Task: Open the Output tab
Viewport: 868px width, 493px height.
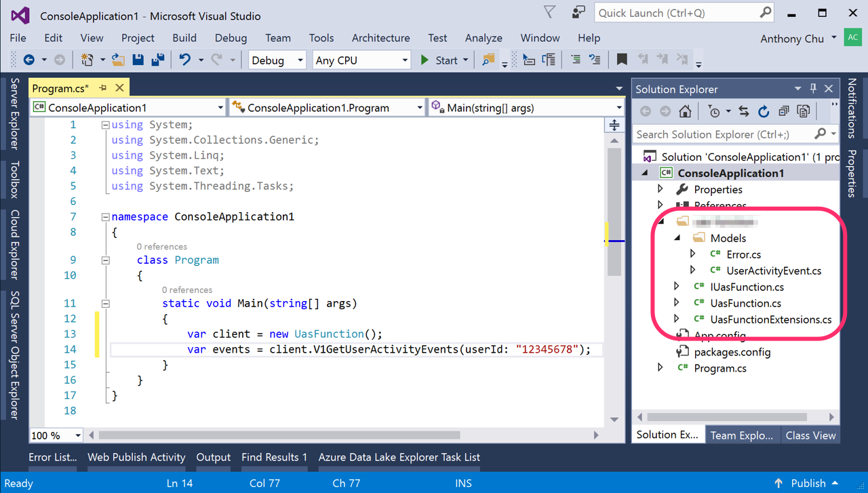Action: pyautogui.click(x=214, y=457)
